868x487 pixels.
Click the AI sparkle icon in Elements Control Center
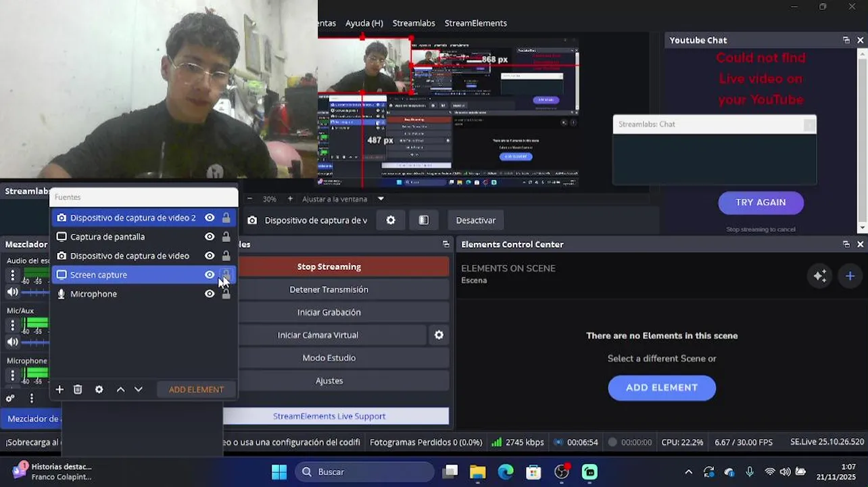[820, 276]
